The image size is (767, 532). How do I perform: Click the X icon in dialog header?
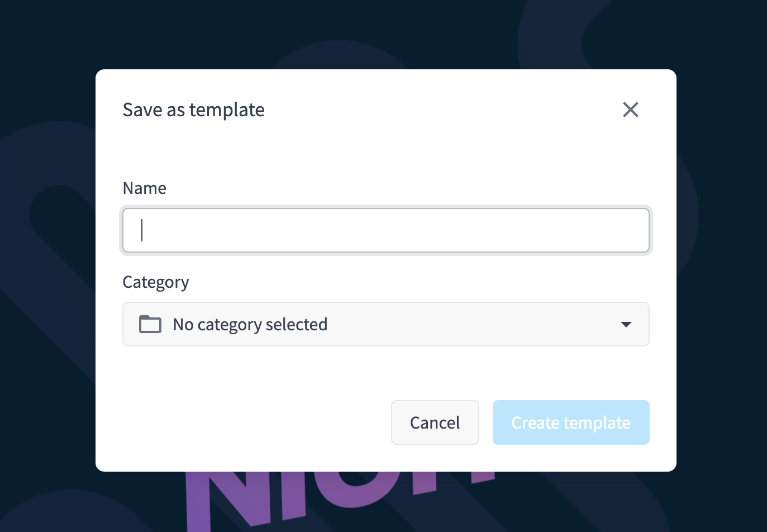tap(630, 110)
